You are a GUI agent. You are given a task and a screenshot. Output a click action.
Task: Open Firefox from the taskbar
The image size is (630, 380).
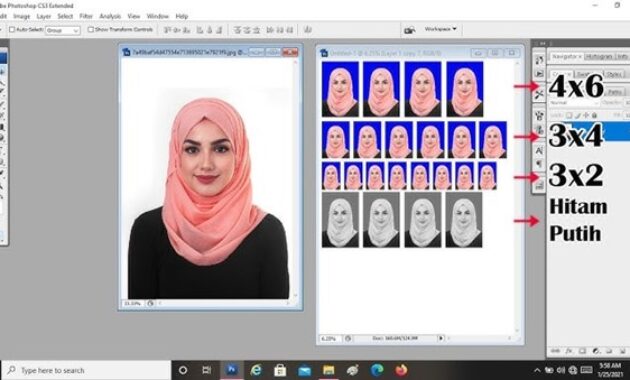point(401,370)
